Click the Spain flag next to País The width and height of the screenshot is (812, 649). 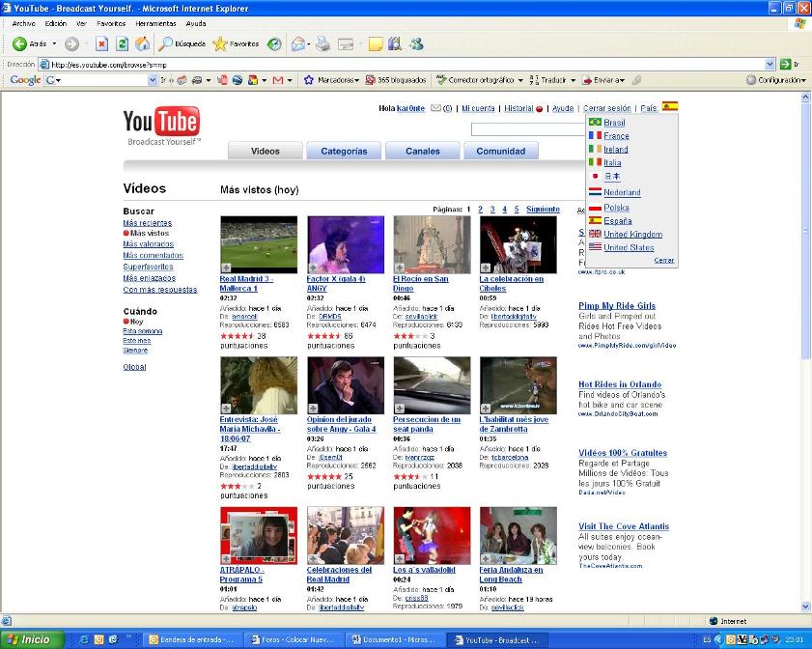[x=670, y=106]
